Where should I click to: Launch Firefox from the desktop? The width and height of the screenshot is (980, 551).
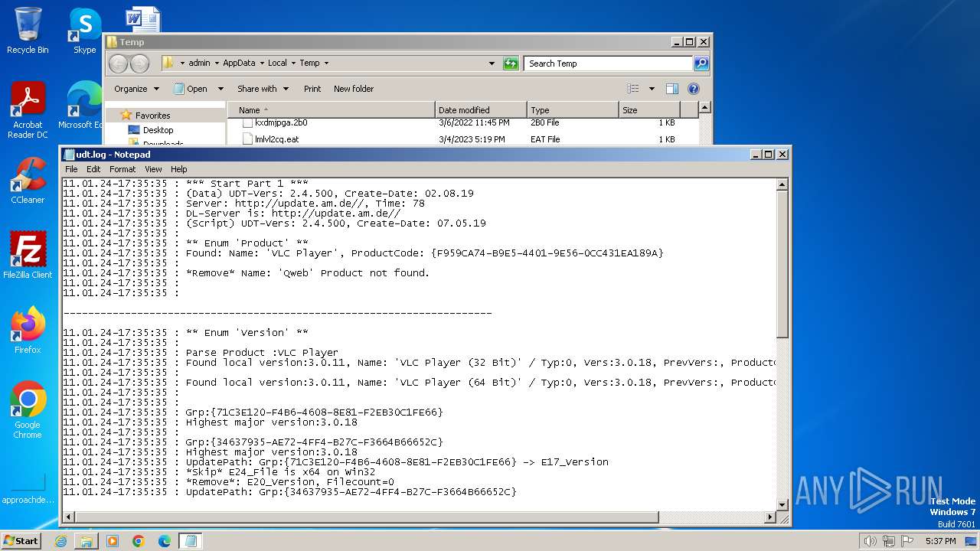[x=28, y=331]
